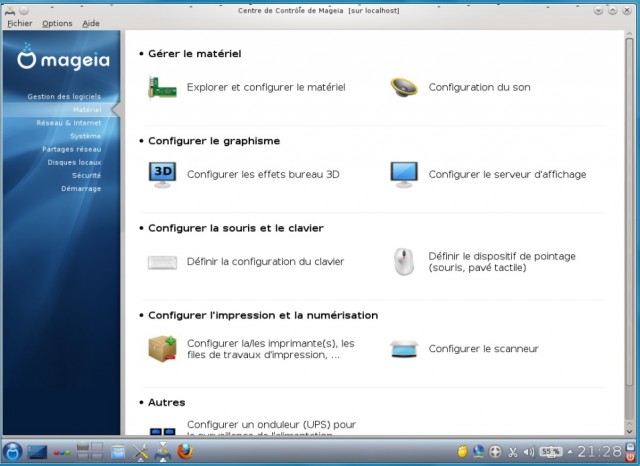
Task: Click the keyboard icon
Action: pyautogui.click(x=162, y=262)
